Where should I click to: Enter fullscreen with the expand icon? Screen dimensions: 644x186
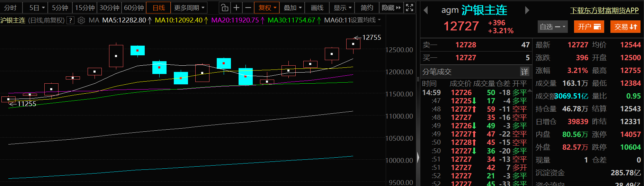pos(409,8)
